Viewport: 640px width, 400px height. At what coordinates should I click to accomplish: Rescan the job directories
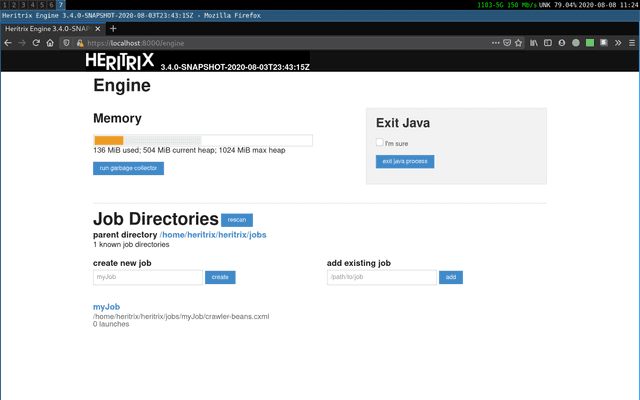pos(237,220)
